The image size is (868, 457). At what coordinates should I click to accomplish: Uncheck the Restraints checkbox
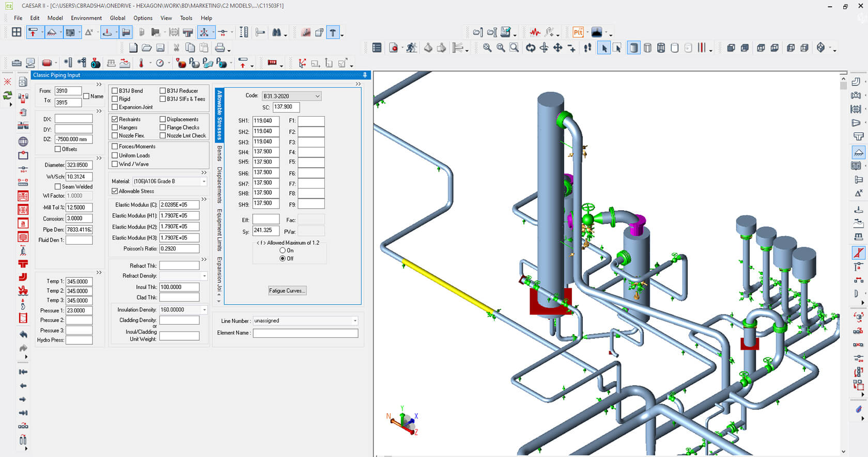pos(115,119)
